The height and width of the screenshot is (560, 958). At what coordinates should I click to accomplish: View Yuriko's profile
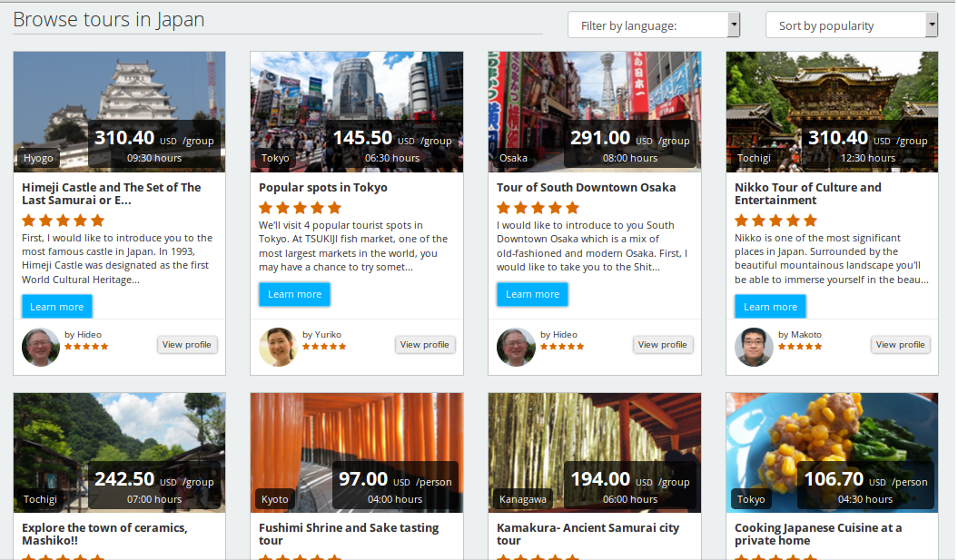pos(425,344)
